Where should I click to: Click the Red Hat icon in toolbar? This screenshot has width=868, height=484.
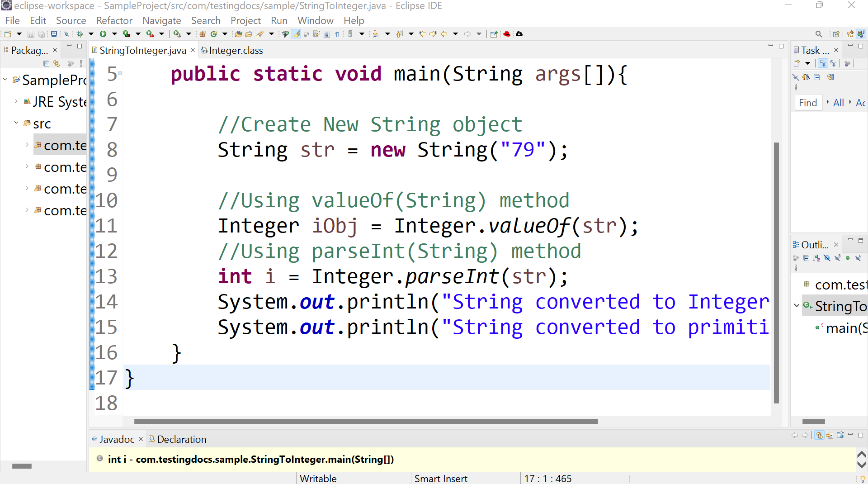(507, 34)
